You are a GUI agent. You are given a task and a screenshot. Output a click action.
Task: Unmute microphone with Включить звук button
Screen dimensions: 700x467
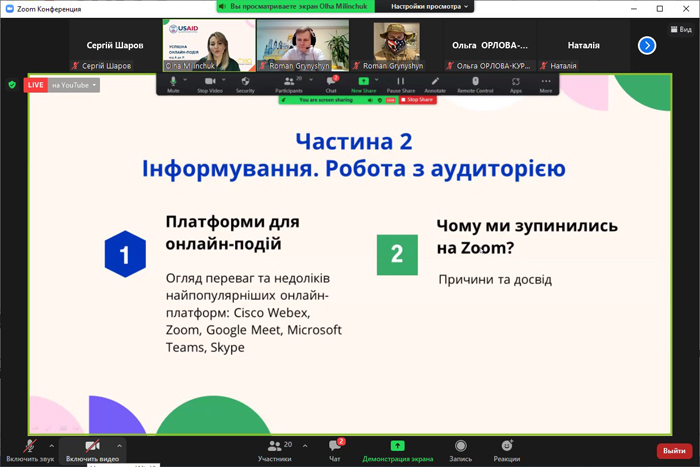tap(30, 450)
